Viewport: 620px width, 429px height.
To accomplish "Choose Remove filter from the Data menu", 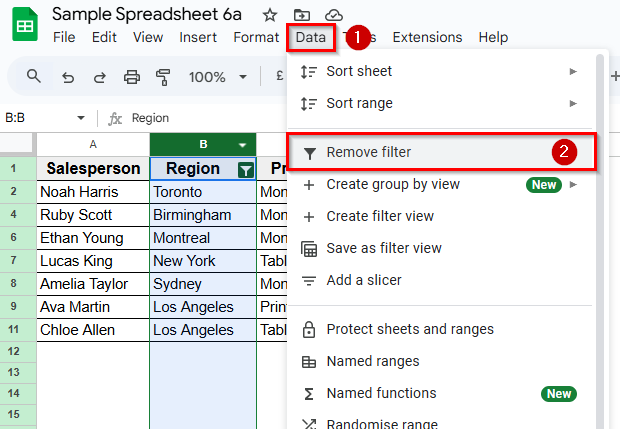I will (369, 153).
